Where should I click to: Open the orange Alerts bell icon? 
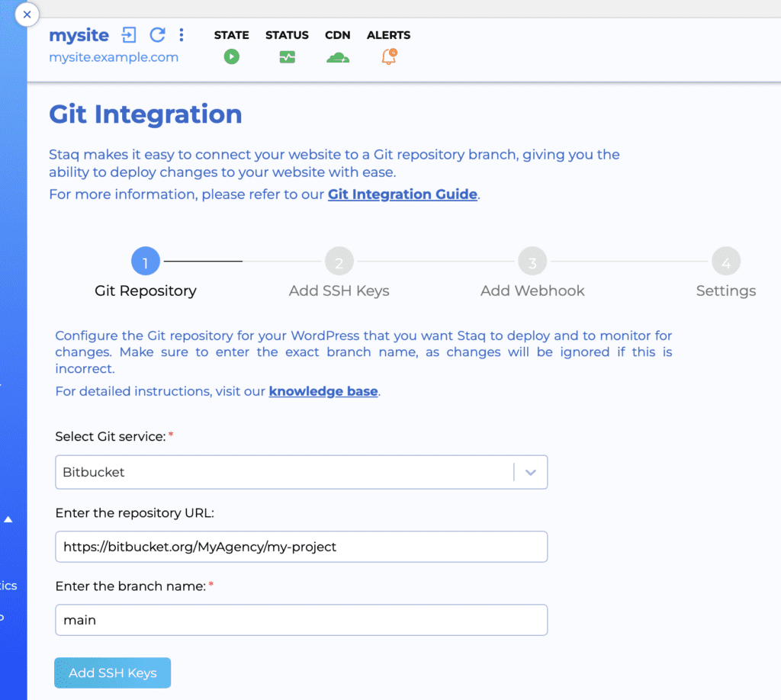(x=389, y=56)
